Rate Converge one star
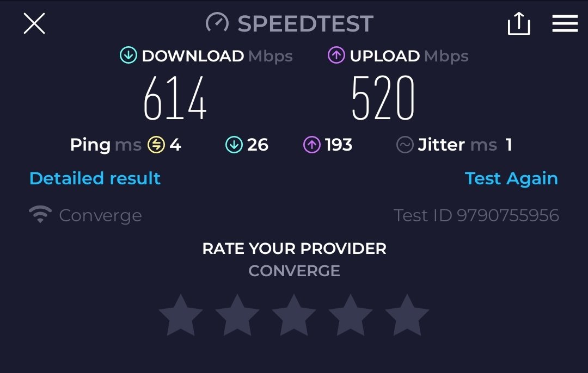 tap(181, 316)
